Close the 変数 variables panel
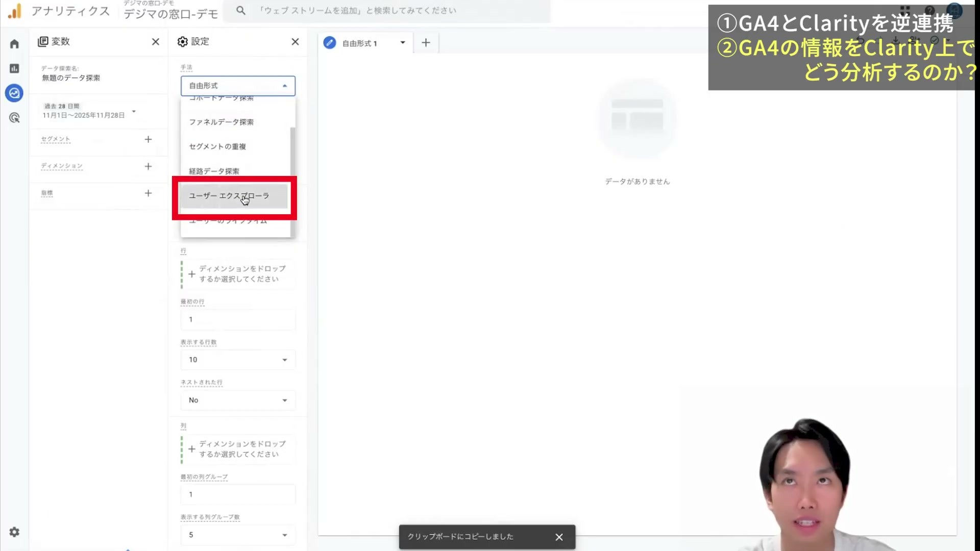Image resolution: width=980 pixels, height=551 pixels. click(x=156, y=42)
